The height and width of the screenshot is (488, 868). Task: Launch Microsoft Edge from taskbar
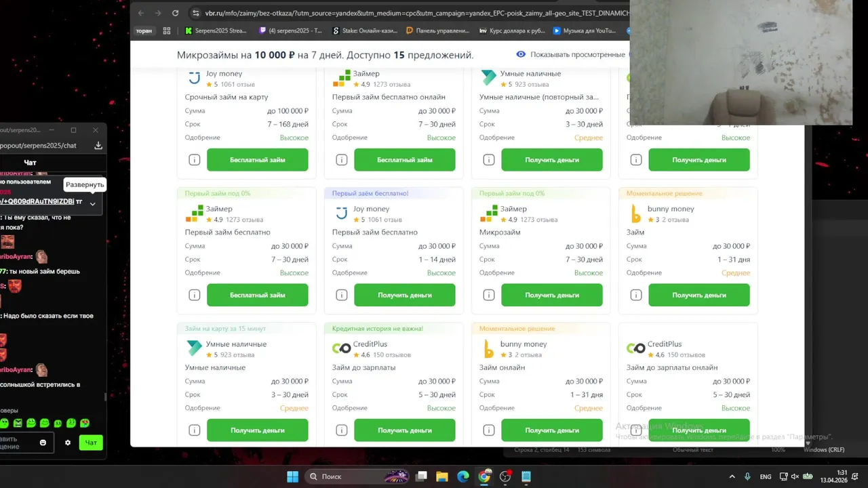(x=463, y=476)
